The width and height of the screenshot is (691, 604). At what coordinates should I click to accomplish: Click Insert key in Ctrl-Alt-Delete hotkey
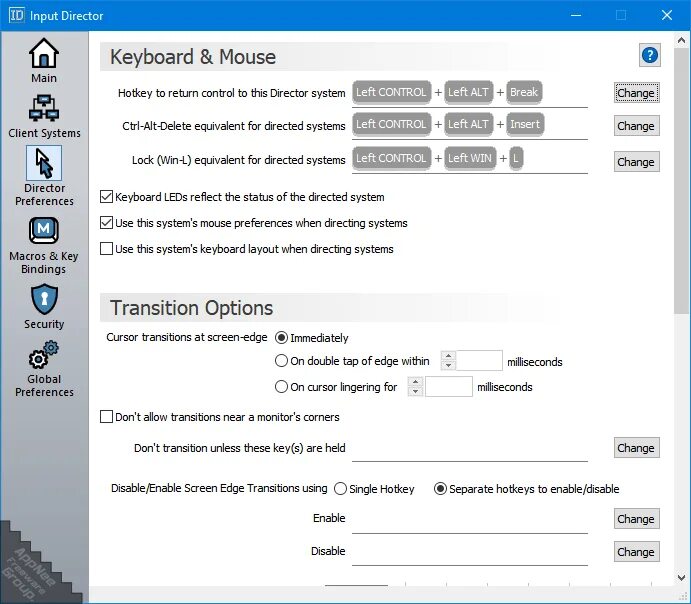[x=525, y=124]
